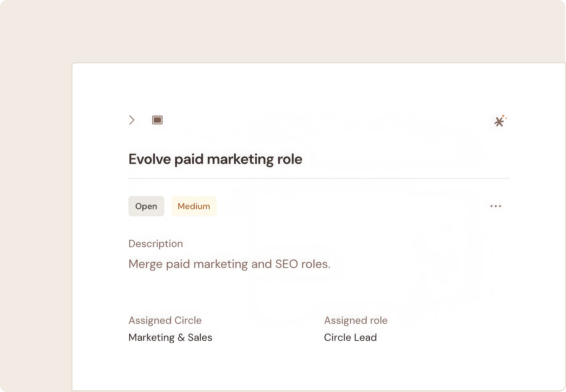
Task: Select the Assigned role label
Action: (x=356, y=320)
